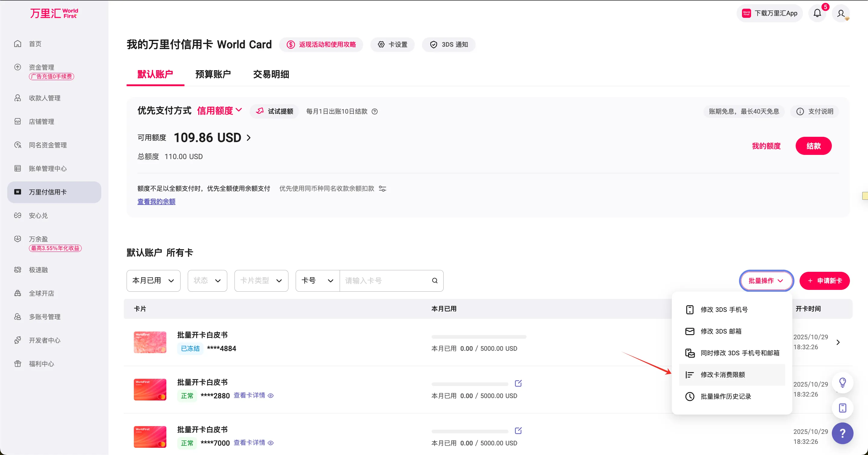Image resolution: width=868 pixels, height=455 pixels.
Task: Show card details for ****7000 via eye icon
Action: [271, 443]
